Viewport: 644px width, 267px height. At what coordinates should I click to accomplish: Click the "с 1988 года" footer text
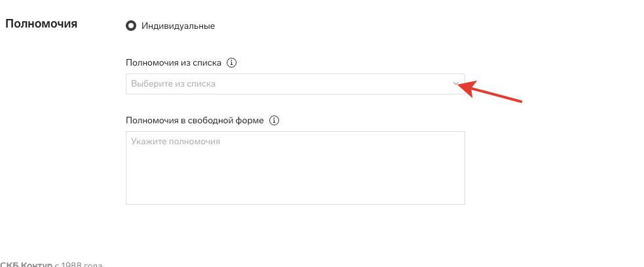click(79, 264)
